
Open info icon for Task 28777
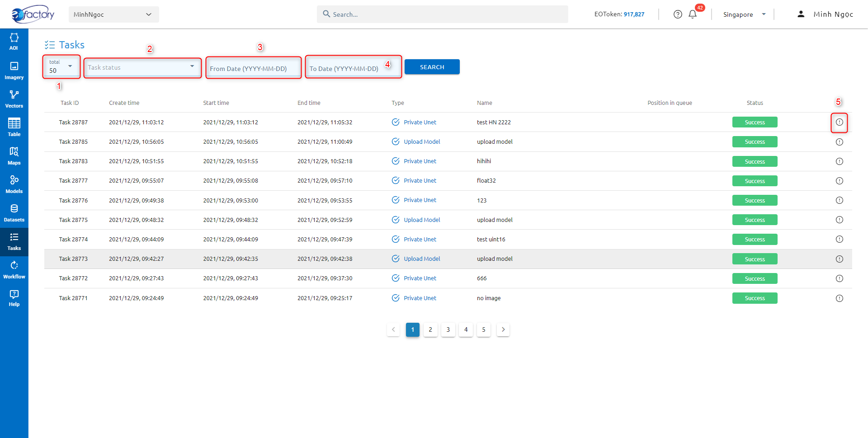[840, 181]
